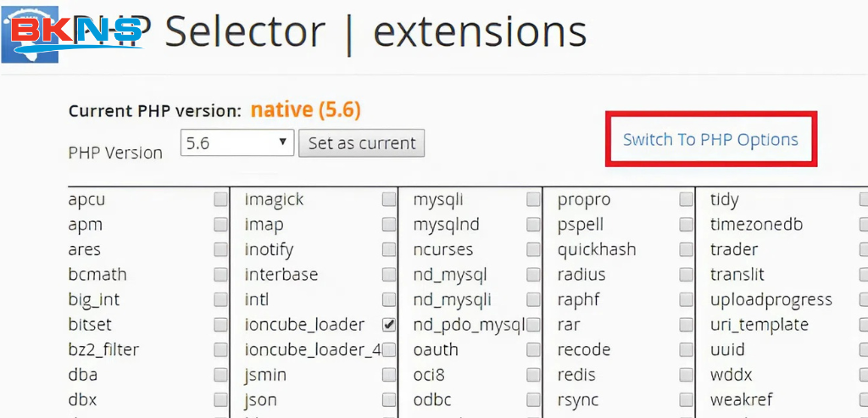Tick the mysqlnd extension checkbox
Image resolution: width=868 pixels, height=418 pixels.
click(x=534, y=224)
